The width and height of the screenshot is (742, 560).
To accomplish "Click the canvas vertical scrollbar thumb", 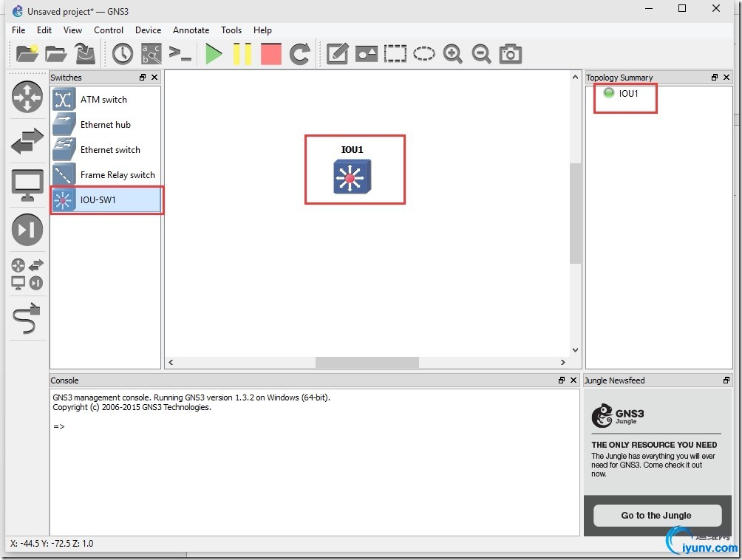I will click(575, 213).
